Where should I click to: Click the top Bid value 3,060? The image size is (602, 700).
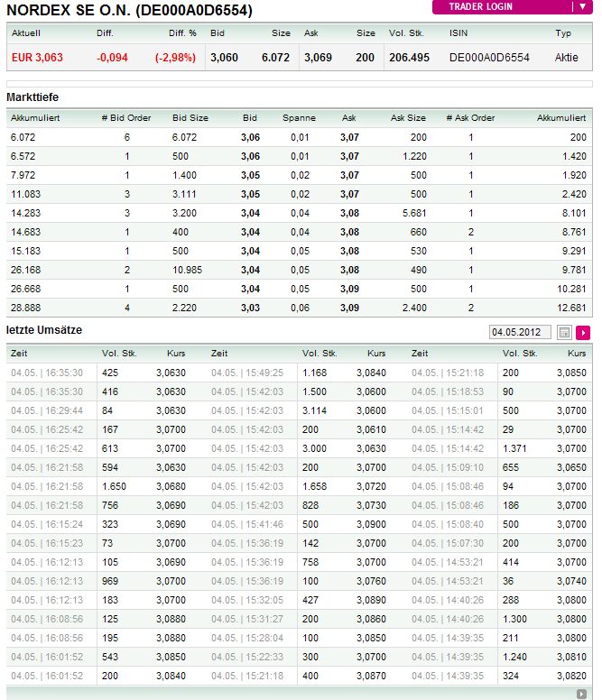pos(224,58)
